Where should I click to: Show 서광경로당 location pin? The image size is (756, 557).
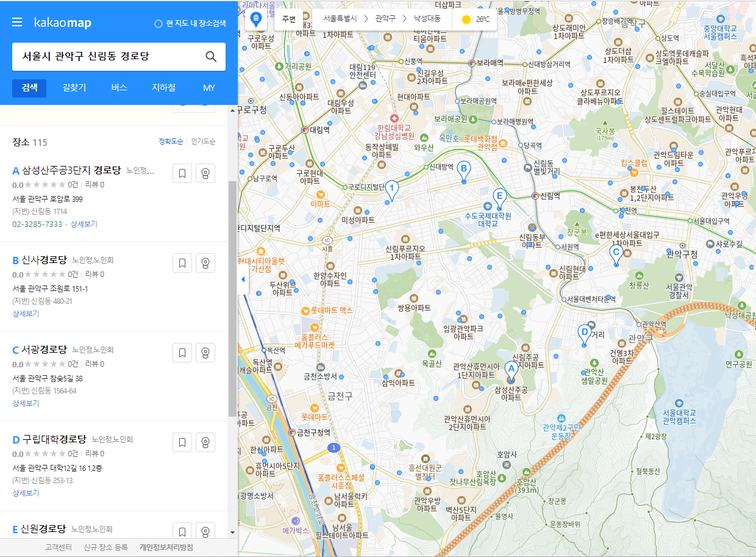(x=205, y=353)
